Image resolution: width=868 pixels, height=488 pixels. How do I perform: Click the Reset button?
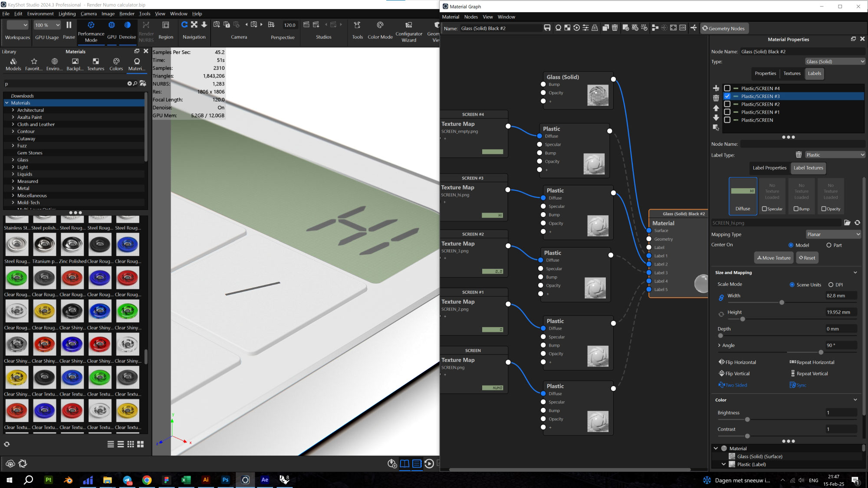tap(807, 258)
